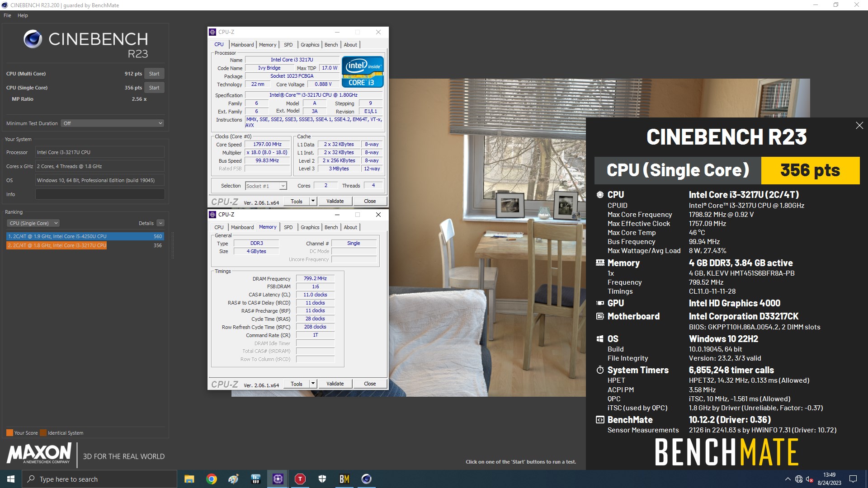
Task: Expand Tools dropdown arrow in bottom CPU-Z
Action: coord(312,384)
